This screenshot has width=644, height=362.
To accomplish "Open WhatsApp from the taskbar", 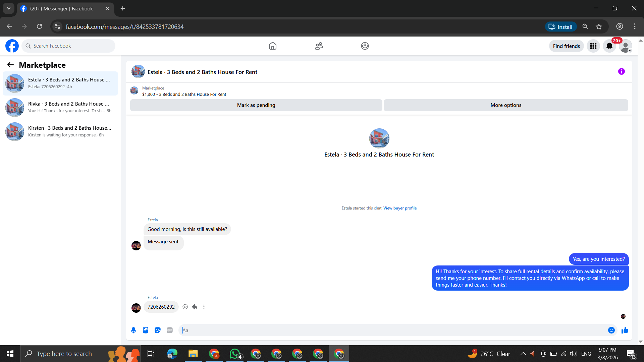I will pyautogui.click(x=235, y=354).
